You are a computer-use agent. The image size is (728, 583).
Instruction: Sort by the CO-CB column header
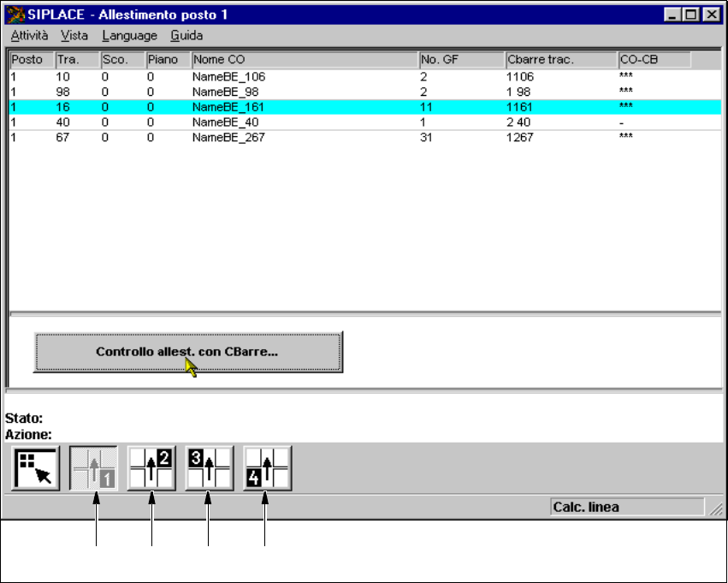pyautogui.click(x=654, y=60)
